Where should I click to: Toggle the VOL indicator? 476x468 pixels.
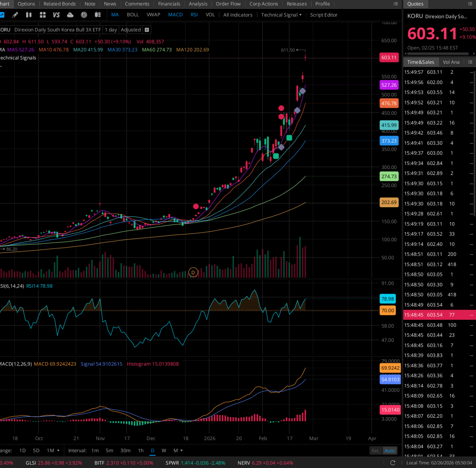210,15
